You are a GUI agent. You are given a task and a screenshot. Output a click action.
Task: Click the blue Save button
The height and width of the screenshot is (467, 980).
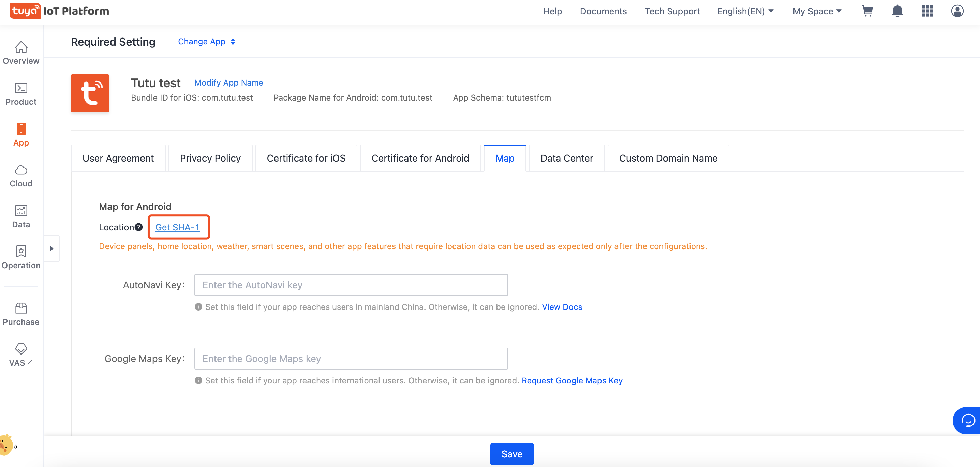pyautogui.click(x=512, y=454)
